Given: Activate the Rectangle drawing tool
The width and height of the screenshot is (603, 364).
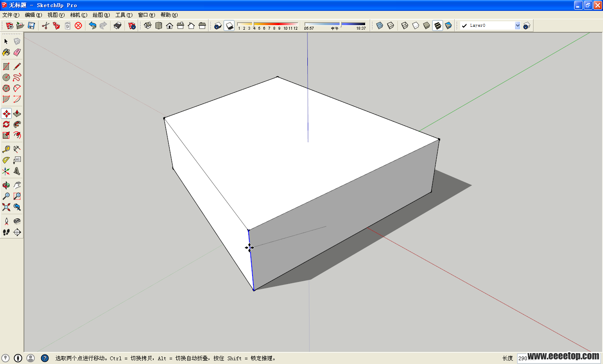Looking at the screenshot, I should pos(6,67).
